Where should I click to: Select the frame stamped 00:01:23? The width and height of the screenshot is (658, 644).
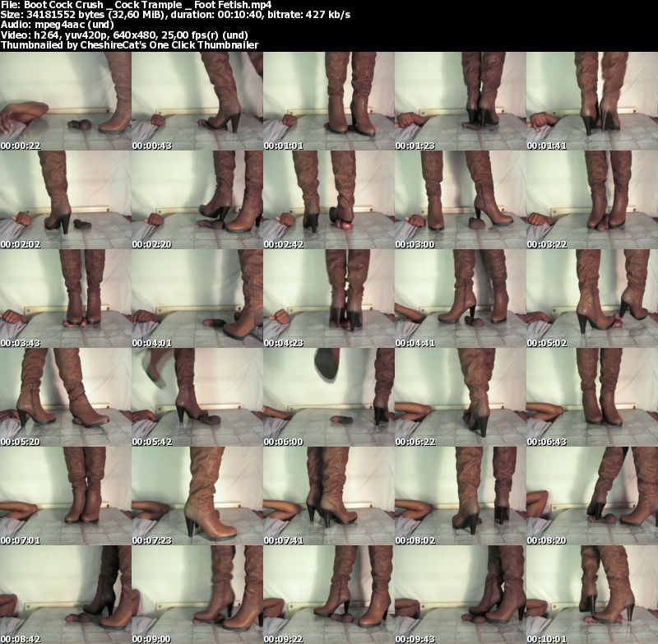click(x=461, y=101)
